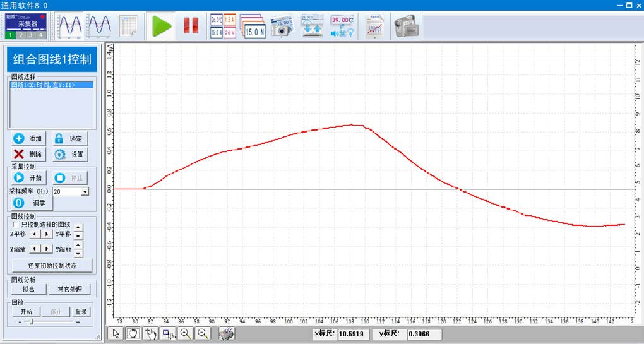Select 图线1 entry in the curve list
This screenshot has width=644, height=344.
coord(43,85)
